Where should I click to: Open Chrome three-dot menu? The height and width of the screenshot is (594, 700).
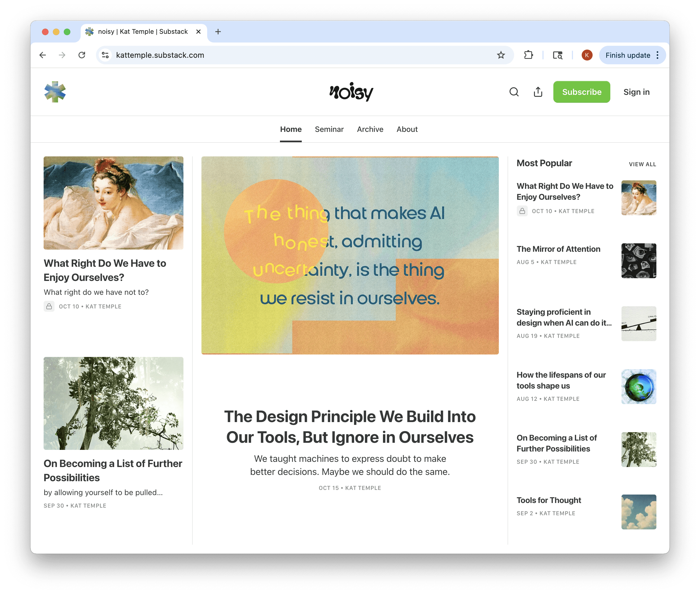657,55
